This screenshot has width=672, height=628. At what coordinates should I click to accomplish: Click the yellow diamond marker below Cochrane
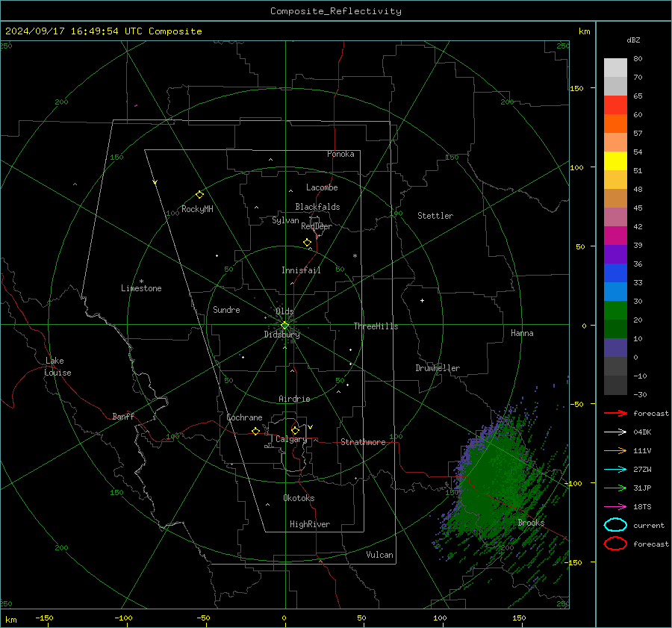256,431
